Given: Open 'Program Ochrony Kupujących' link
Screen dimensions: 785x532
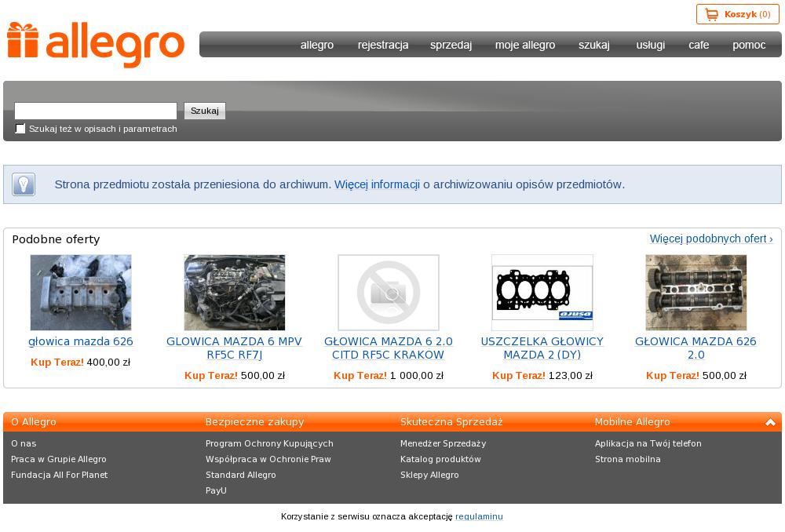Looking at the screenshot, I should click(269, 443).
